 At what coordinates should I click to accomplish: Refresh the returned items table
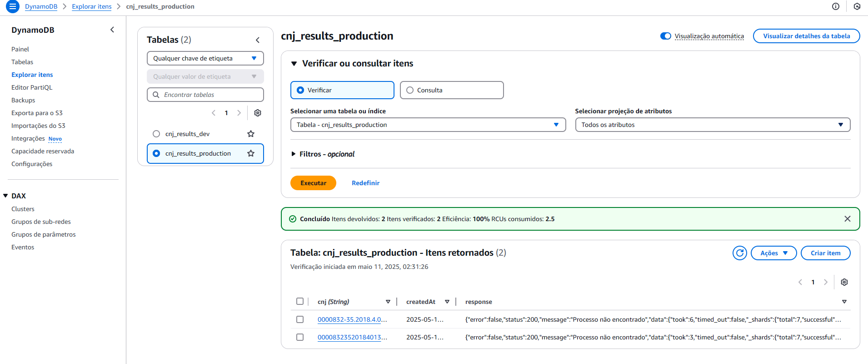pos(740,253)
